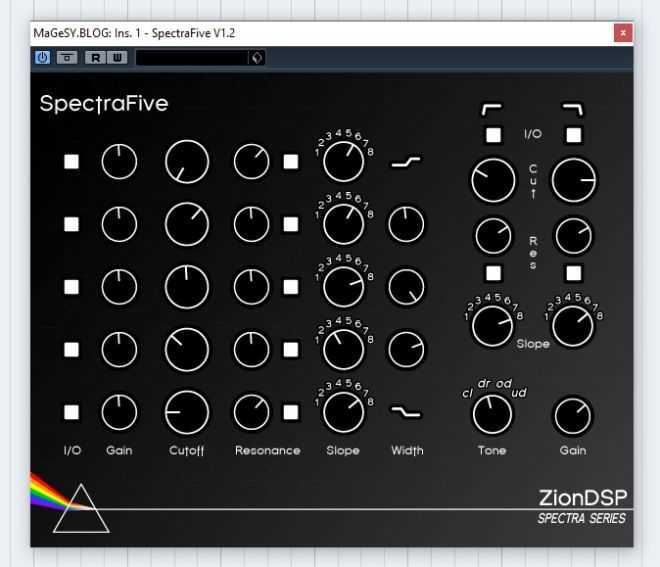Click the Read automation R button
Screen dimensions: 660x567
pyautogui.click(x=96, y=57)
